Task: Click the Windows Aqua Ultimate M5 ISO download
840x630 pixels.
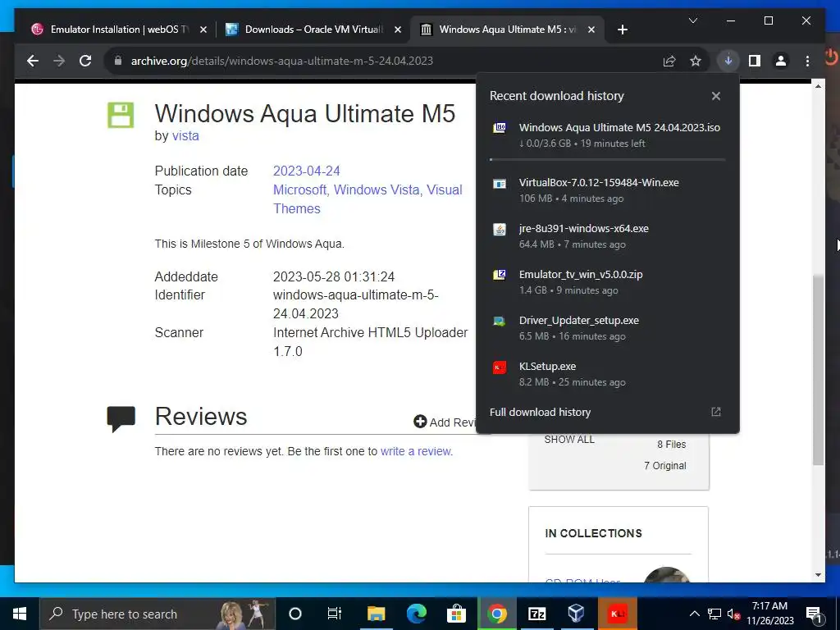Action: [608, 135]
